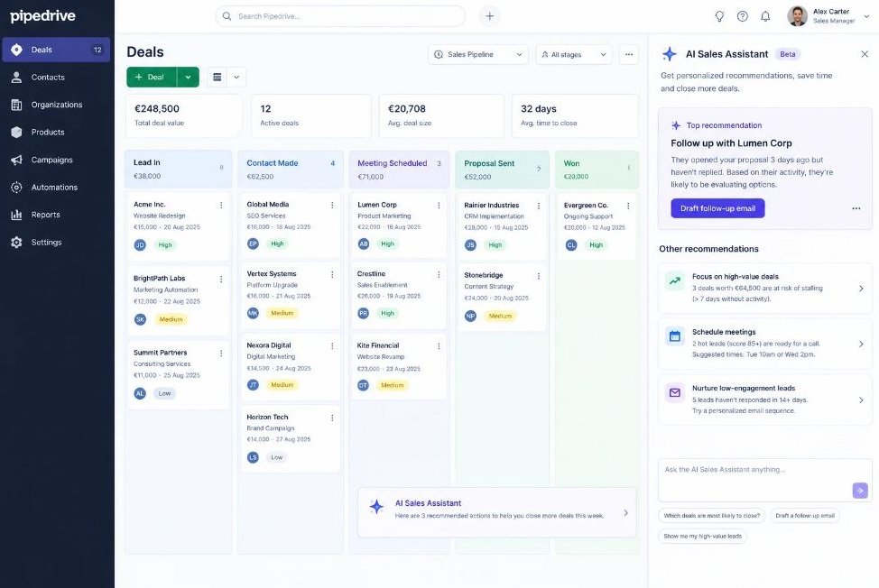Screen dimensions: 879x588
Task: Open the lightbulb tips icon
Action: [719, 16]
